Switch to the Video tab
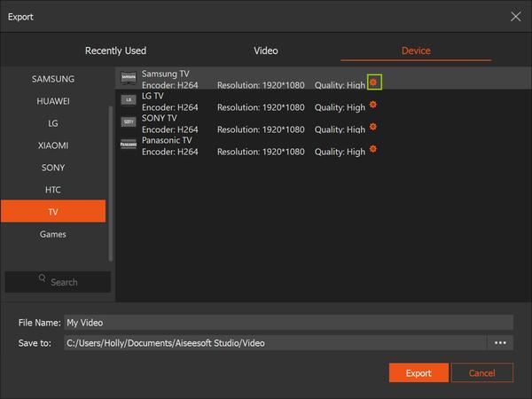Screen dimensions: 532x399 click(266, 51)
